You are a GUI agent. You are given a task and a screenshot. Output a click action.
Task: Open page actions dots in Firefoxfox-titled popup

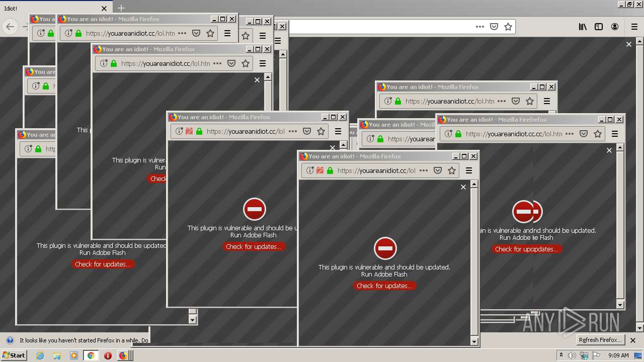tap(570, 134)
